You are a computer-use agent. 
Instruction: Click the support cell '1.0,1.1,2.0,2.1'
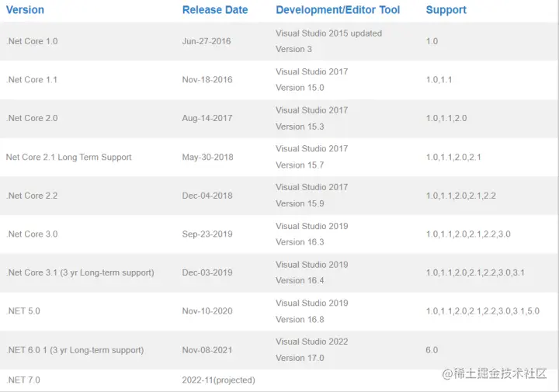pyautogui.click(x=454, y=157)
